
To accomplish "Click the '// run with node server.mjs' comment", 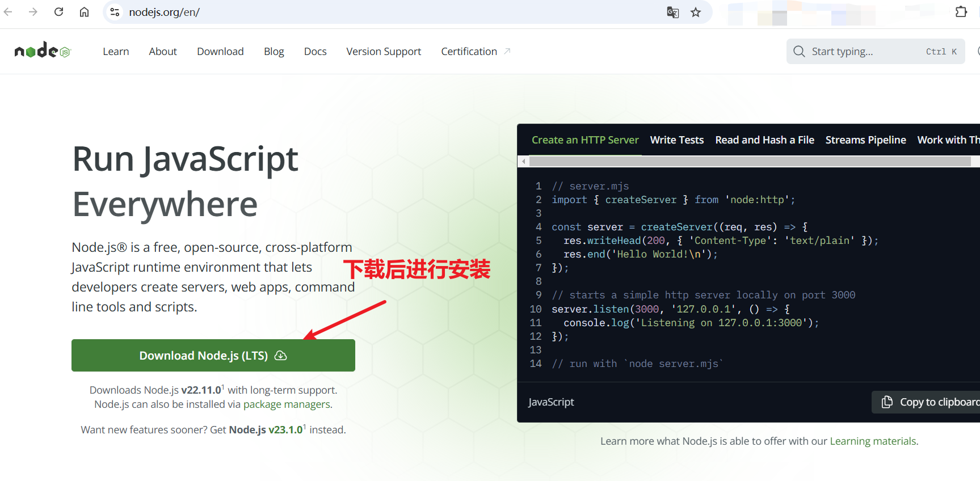I will pyautogui.click(x=637, y=364).
